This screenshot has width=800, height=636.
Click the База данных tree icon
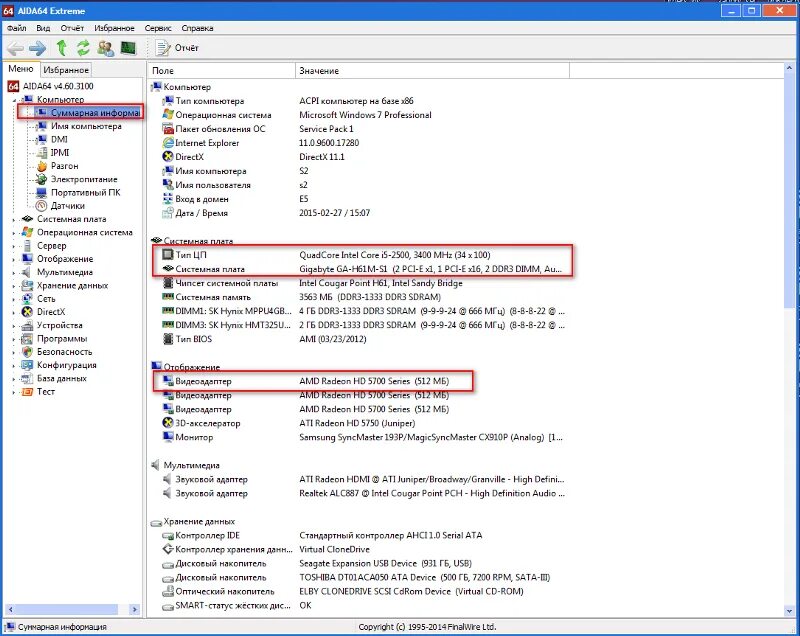[27, 378]
